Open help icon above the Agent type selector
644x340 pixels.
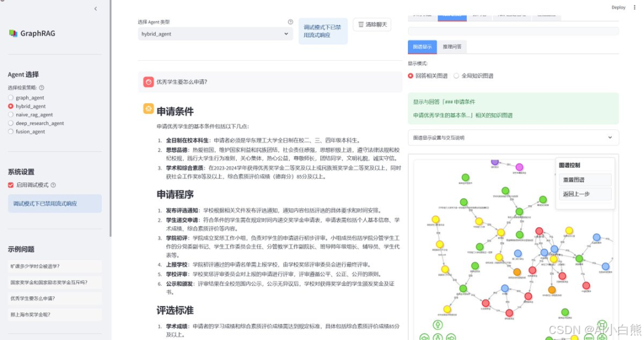(290, 22)
